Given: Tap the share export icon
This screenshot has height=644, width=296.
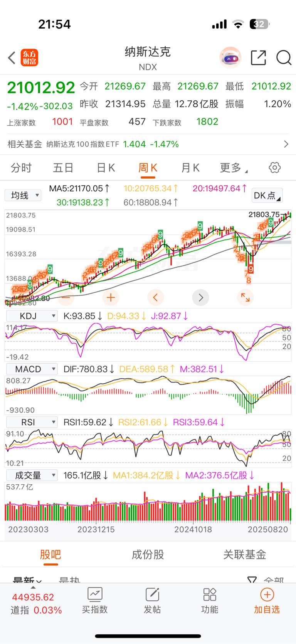Looking at the screenshot, I should tap(258, 58).
